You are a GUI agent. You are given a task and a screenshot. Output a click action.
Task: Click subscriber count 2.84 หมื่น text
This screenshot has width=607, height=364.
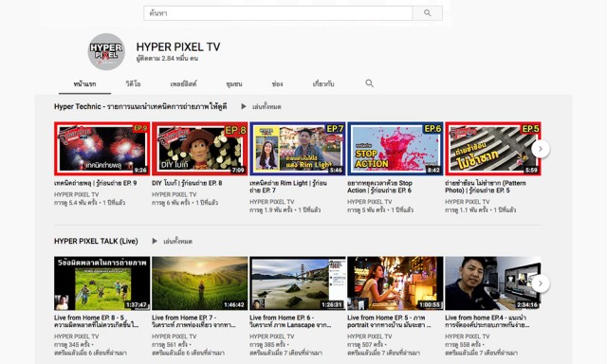point(167,59)
